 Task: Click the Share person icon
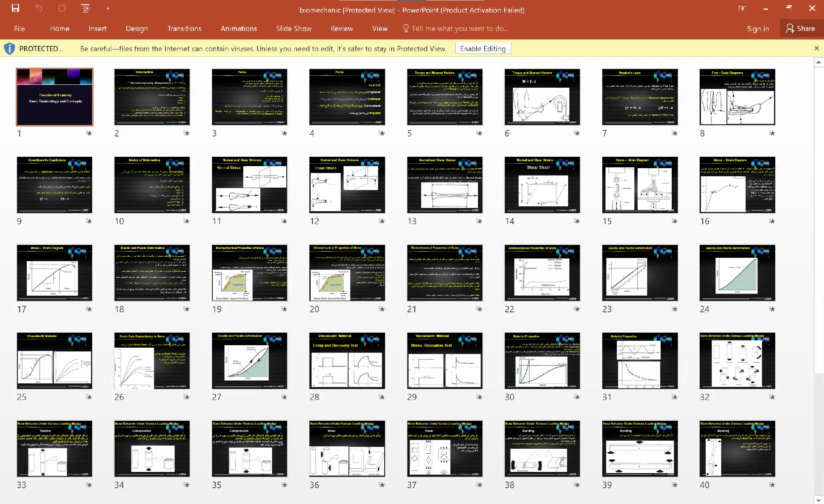(789, 28)
